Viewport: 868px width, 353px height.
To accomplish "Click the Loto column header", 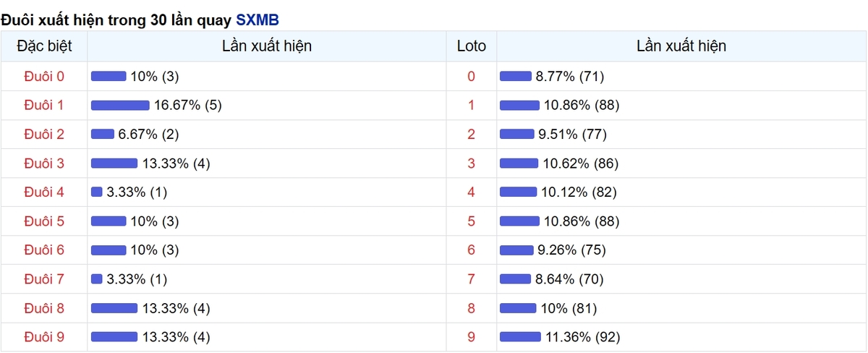I will tap(472, 46).
